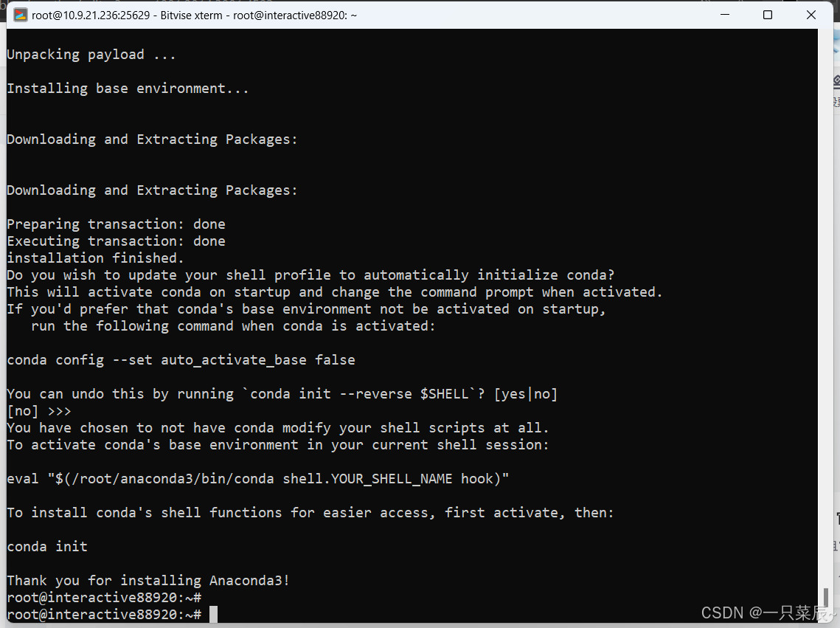Click the terminal cursor at the last prompt

pyautogui.click(x=213, y=615)
